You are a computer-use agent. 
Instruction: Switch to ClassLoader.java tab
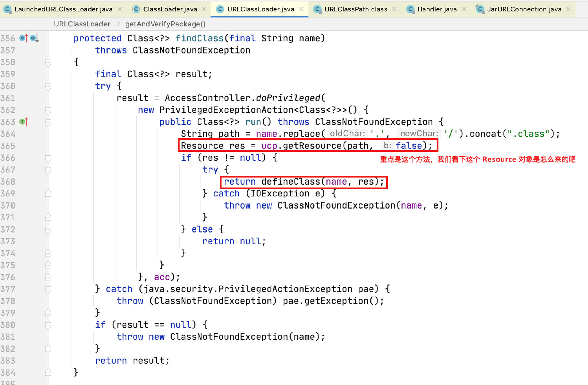click(x=170, y=9)
